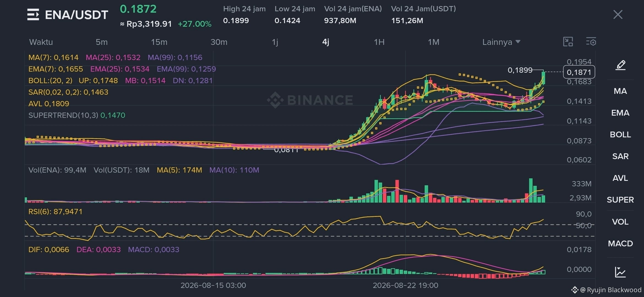Viewport: 644px width, 297px height.
Task: Select the 1H timeframe
Action: [x=379, y=42]
